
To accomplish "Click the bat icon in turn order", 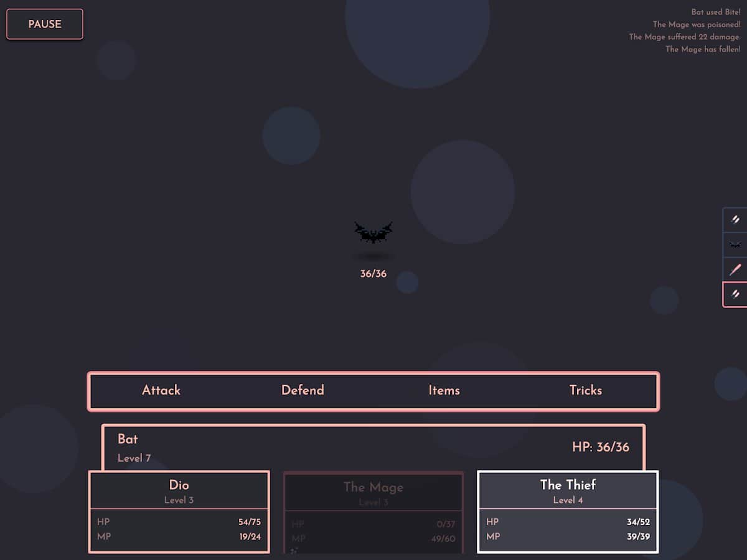I will point(735,245).
